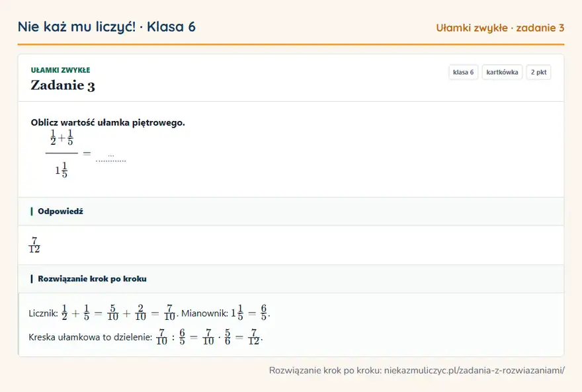Click the 'Zadanie 3' heading
This screenshot has width=582, height=392.
[63, 85]
